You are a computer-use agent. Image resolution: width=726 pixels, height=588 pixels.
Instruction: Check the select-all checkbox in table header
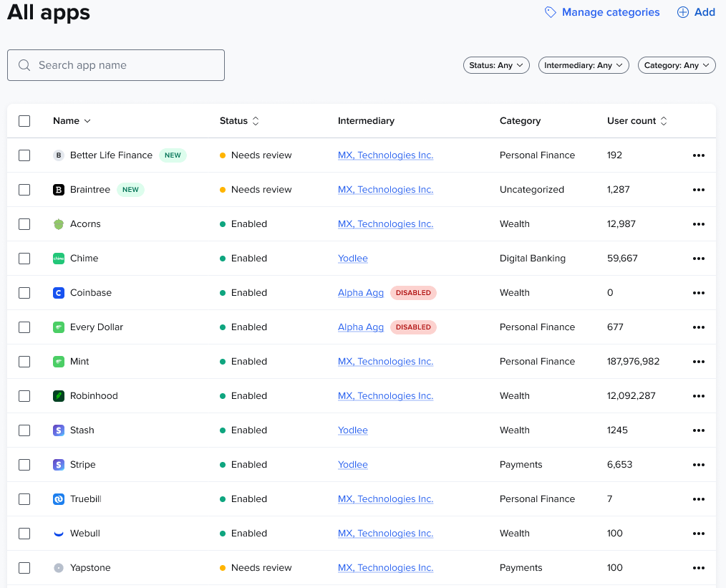coord(24,121)
